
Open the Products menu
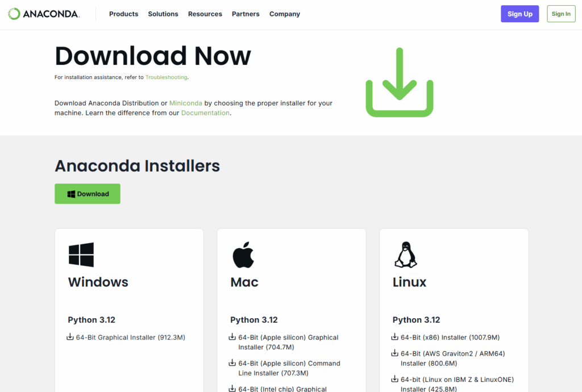[123, 14]
